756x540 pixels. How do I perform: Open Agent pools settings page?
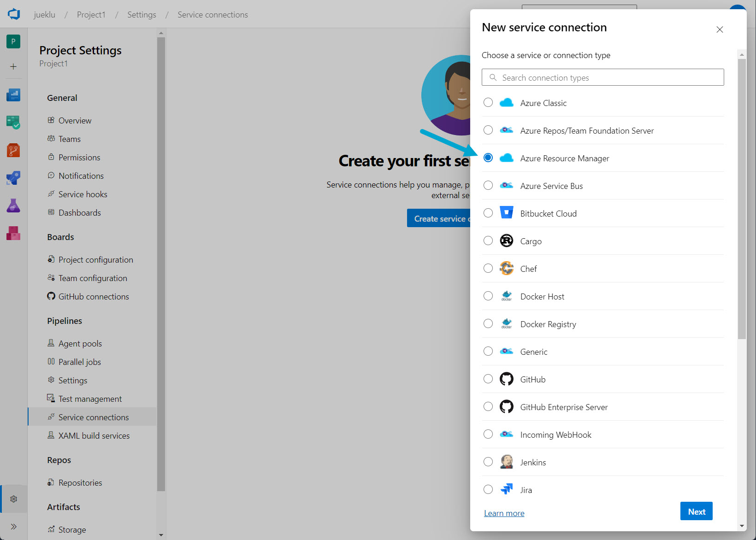[80, 344]
